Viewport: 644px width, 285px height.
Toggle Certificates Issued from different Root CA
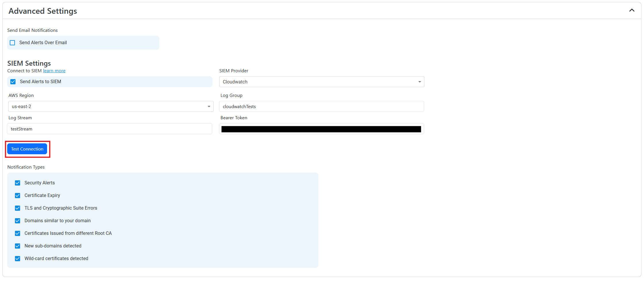point(18,233)
